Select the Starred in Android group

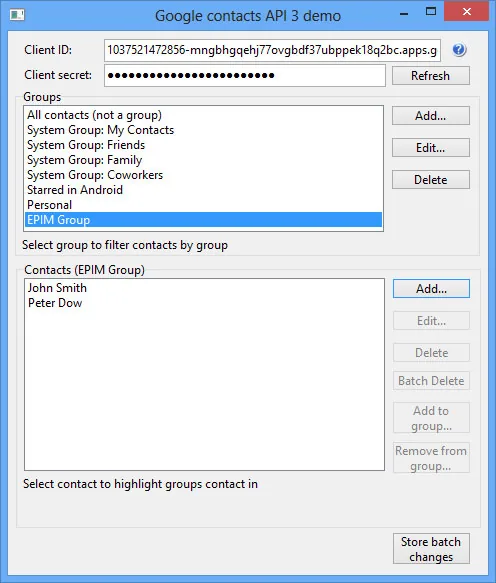pyautogui.click(x=203, y=190)
